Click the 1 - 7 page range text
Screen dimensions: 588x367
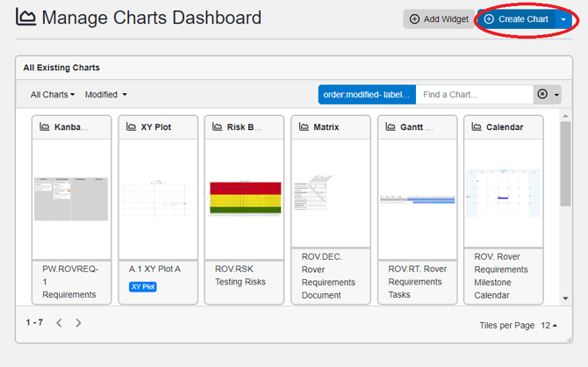coord(34,322)
